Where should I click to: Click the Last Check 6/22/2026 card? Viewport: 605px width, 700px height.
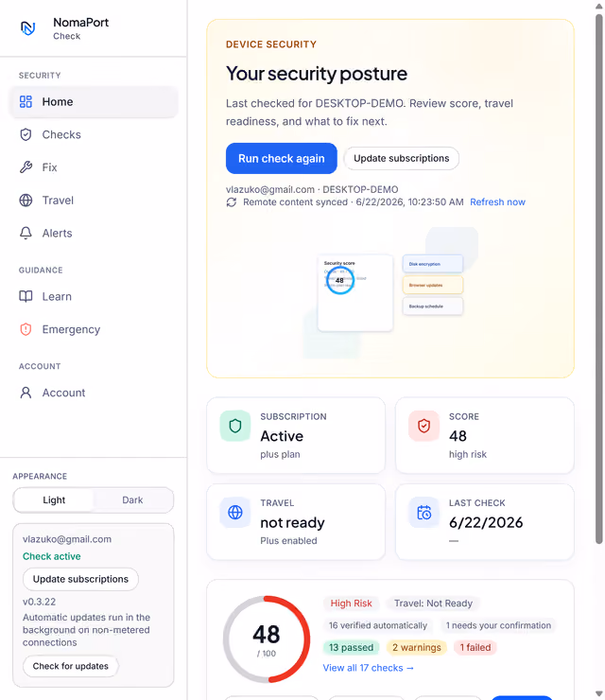tap(485, 521)
